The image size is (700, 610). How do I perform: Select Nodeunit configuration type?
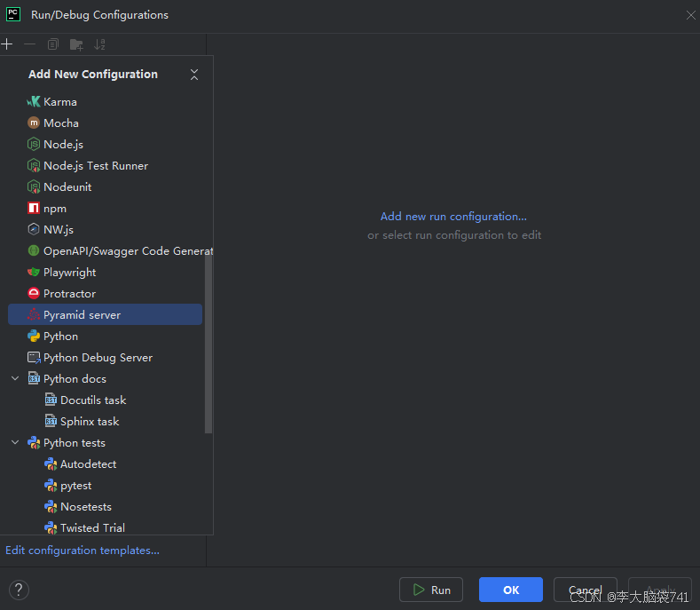(105, 186)
